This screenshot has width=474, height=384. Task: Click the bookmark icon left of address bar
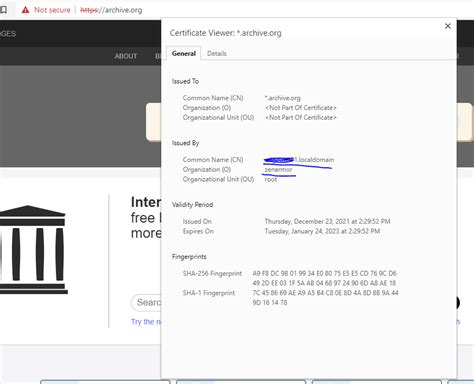point(3,10)
